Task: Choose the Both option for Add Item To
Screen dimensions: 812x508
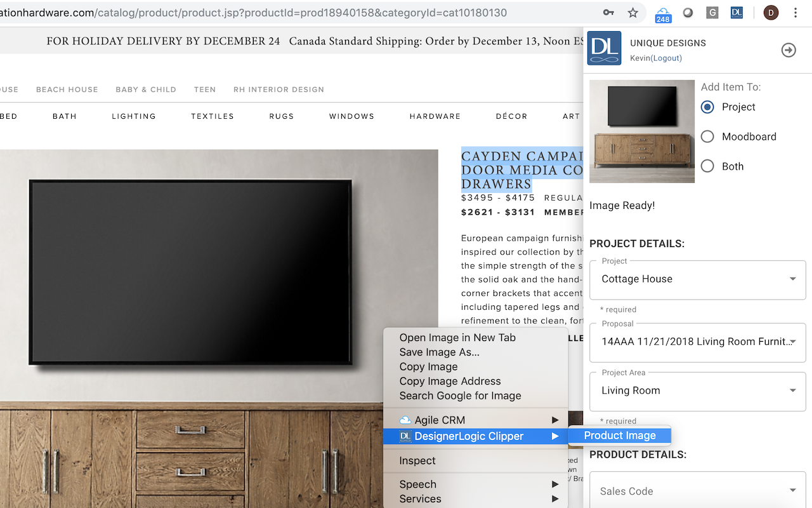Action: pos(707,166)
